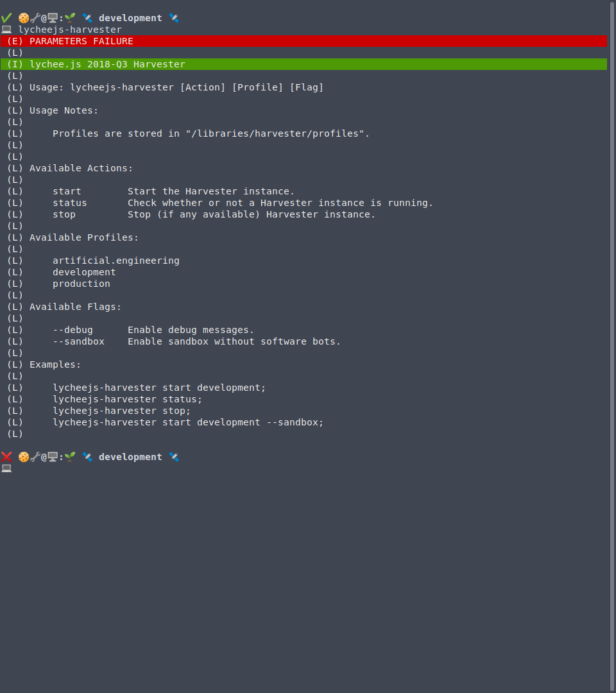Click 'lychee.js 2018-Q3 Harvester' info line

304,64
